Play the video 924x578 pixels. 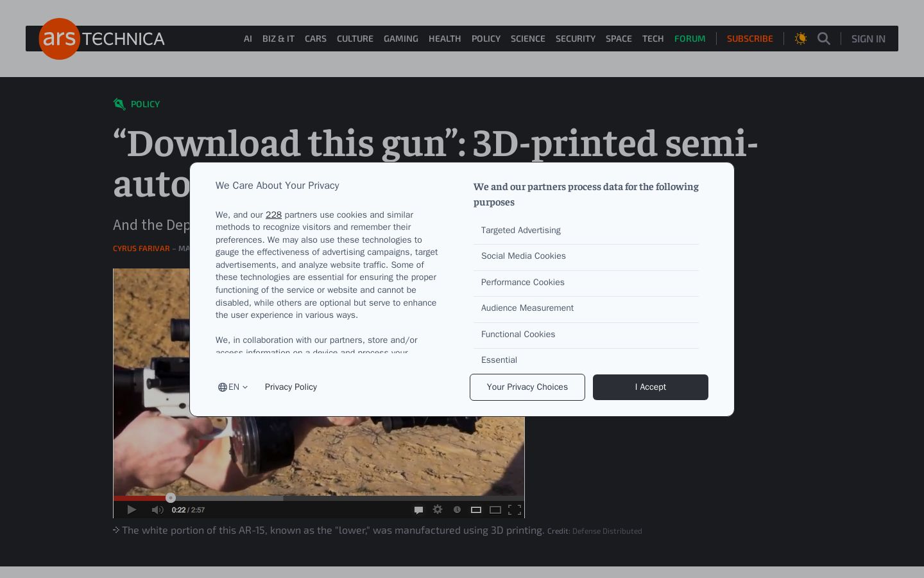(132, 510)
